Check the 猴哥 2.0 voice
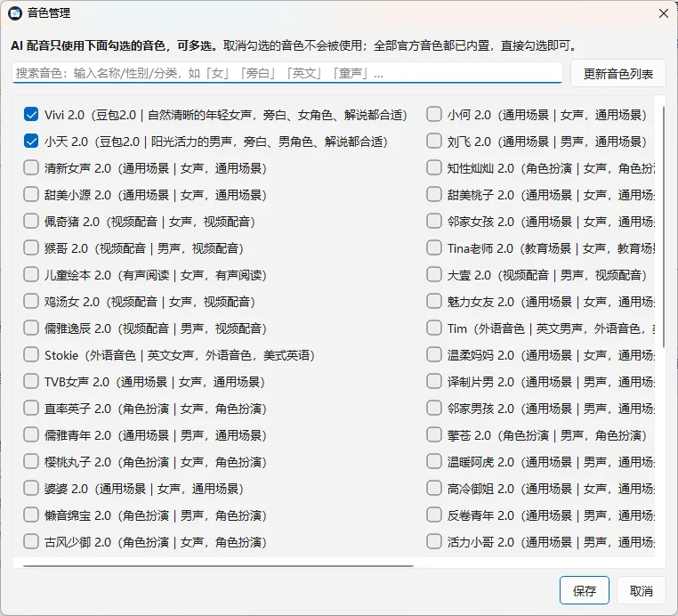Screen dimensions: 678x616 pyautogui.click(x=31, y=248)
